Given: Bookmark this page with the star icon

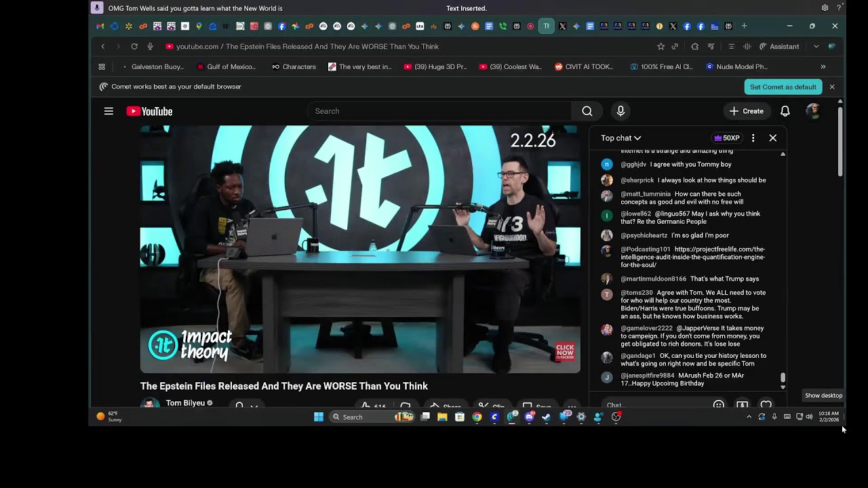Looking at the screenshot, I should 660,46.
